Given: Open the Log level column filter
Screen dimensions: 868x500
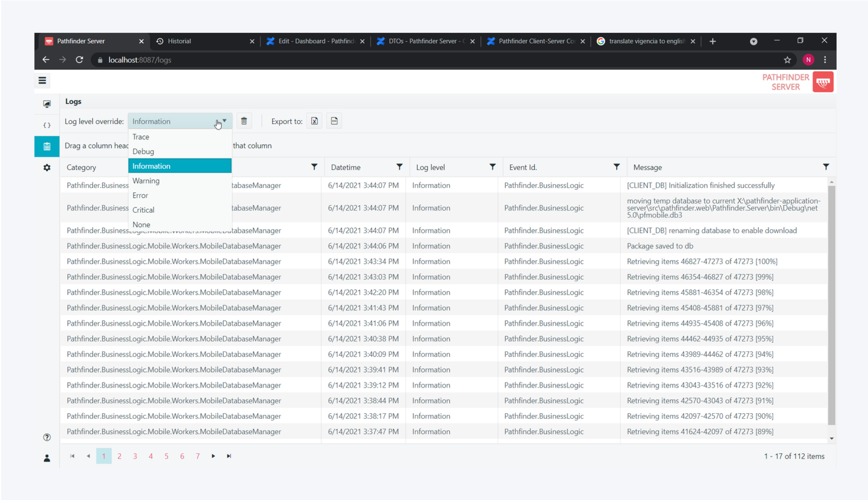Looking at the screenshot, I should coord(492,167).
